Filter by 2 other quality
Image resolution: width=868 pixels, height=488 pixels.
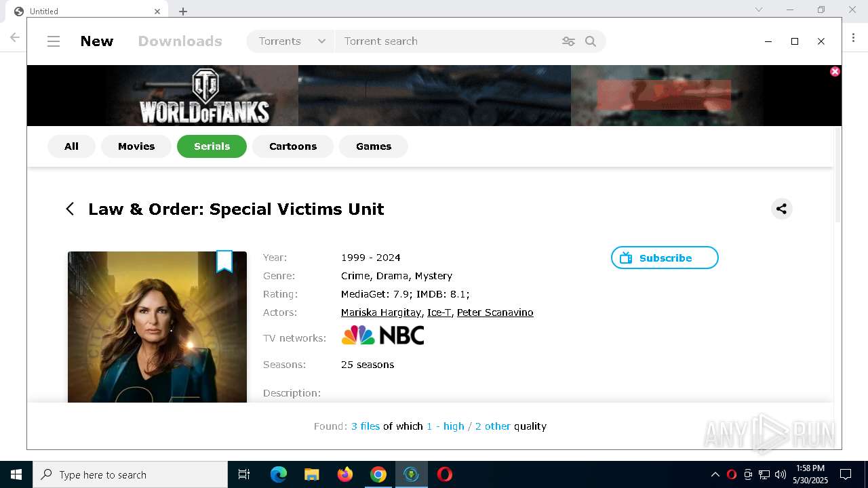493,426
